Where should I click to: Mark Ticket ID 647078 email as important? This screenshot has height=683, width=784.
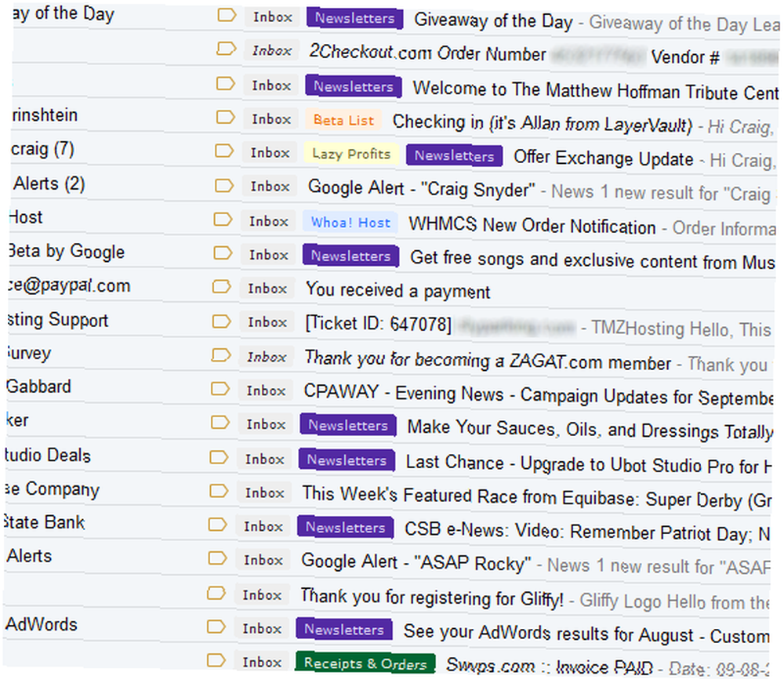222,321
